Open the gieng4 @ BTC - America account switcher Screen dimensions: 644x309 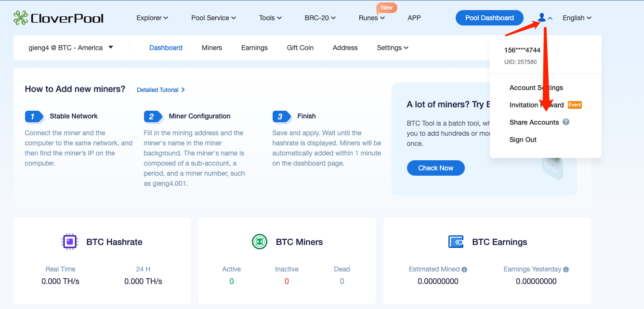pyautogui.click(x=71, y=48)
